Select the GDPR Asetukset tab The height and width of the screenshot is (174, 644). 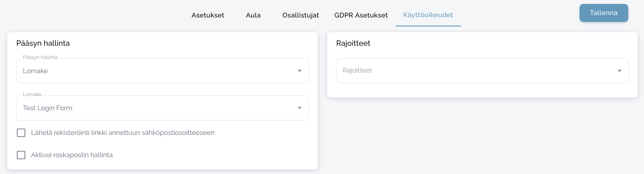361,15
